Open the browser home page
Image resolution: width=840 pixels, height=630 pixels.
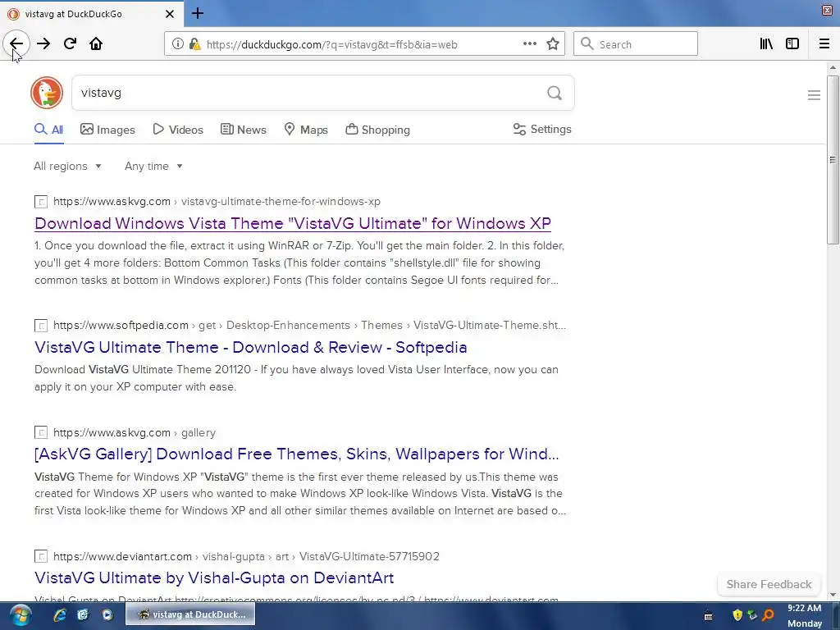point(96,44)
